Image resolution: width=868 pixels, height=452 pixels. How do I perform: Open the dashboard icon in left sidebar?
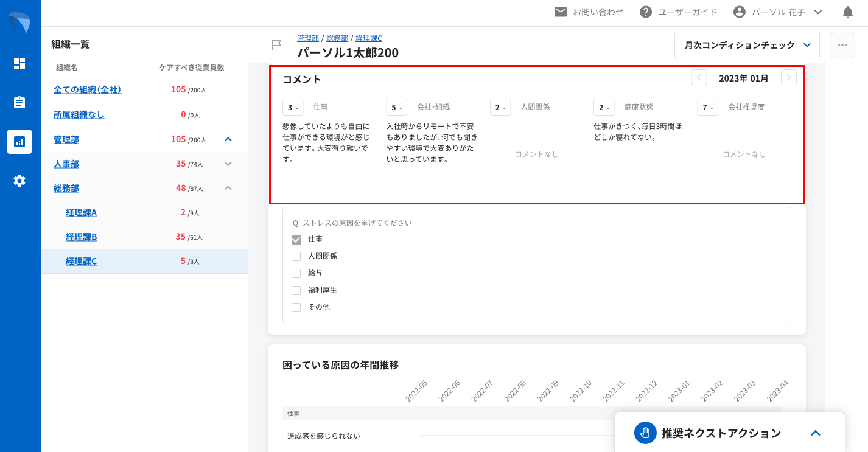19,64
